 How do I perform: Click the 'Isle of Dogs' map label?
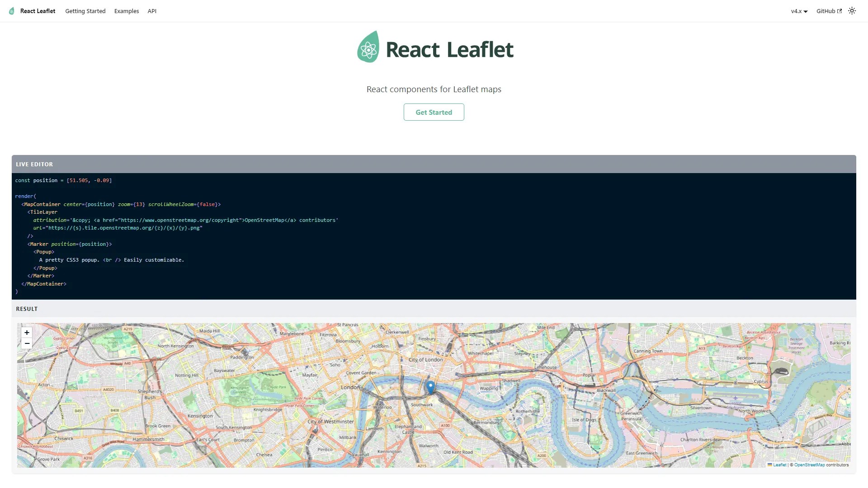[584, 420]
